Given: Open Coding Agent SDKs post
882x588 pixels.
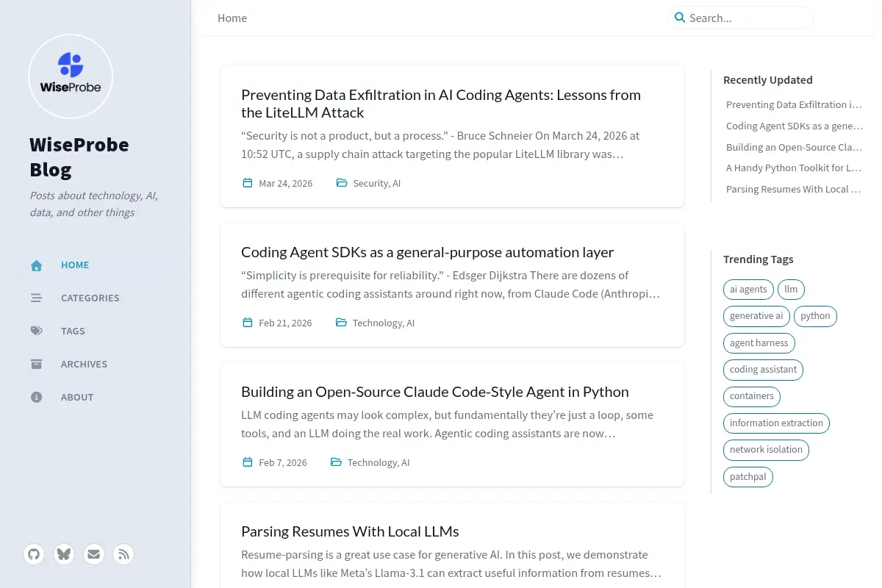Looking at the screenshot, I should tap(427, 252).
